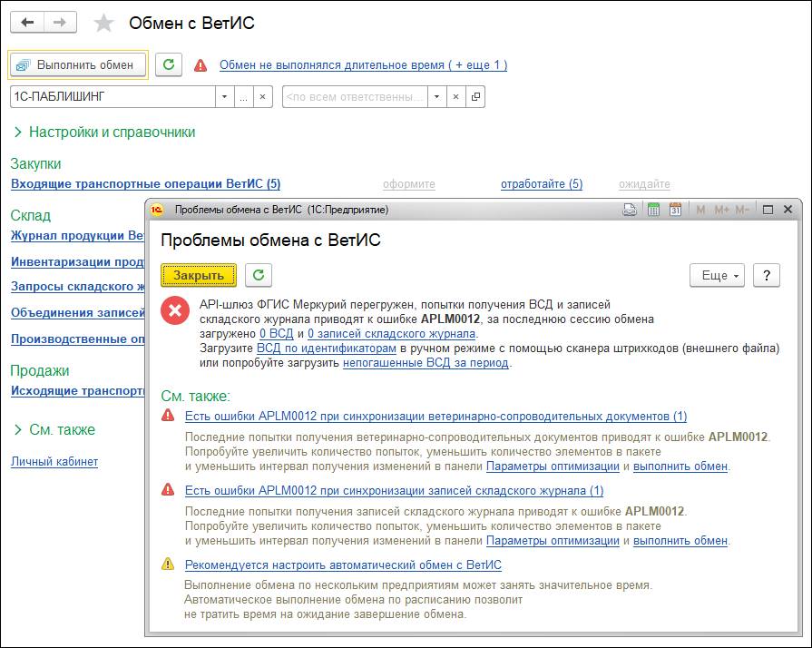Open APLM0012 errors link for ветеринарно-сопроводительных документов
The image size is (812, 648).
click(436, 417)
